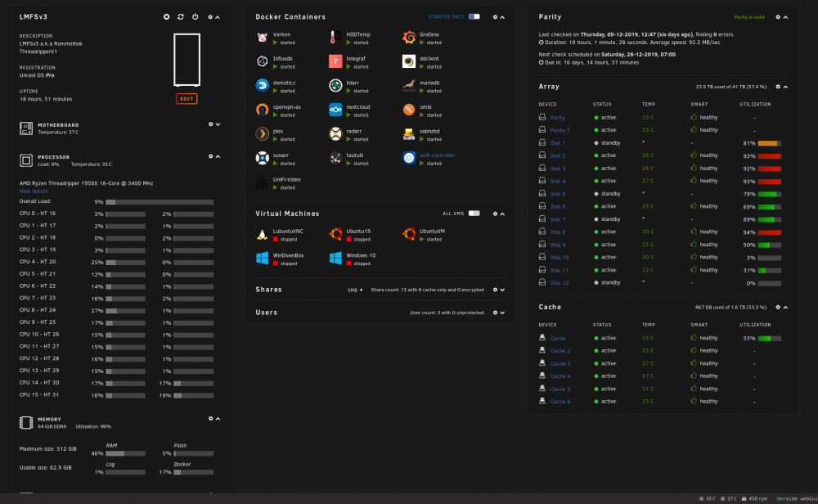818x504 pixels.
Task: Select the LubuntuVNC virtual machine icon
Action: click(263, 234)
